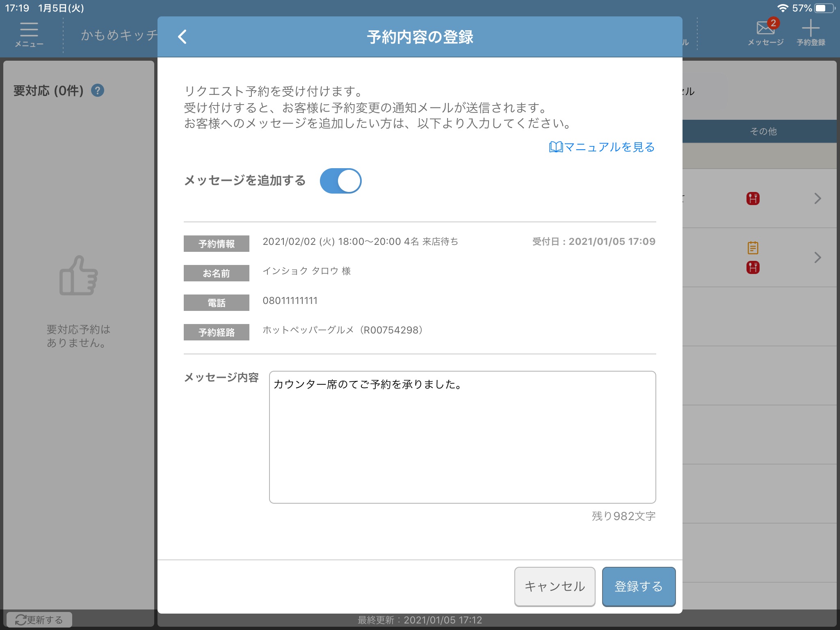The width and height of the screenshot is (840, 630).
Task: Click 残り982文字 counter
Action: pyautogui.click(x=623, y=516)
